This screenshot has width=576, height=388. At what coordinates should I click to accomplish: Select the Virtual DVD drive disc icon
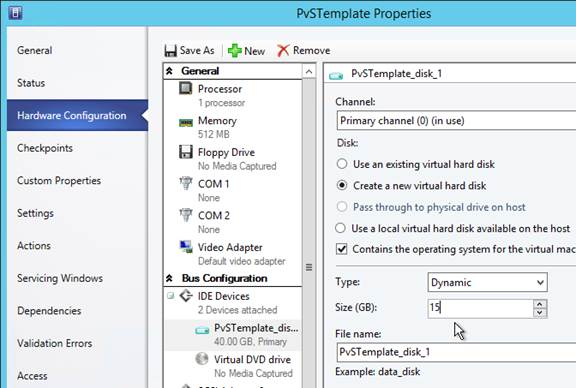tap(202, 359)
